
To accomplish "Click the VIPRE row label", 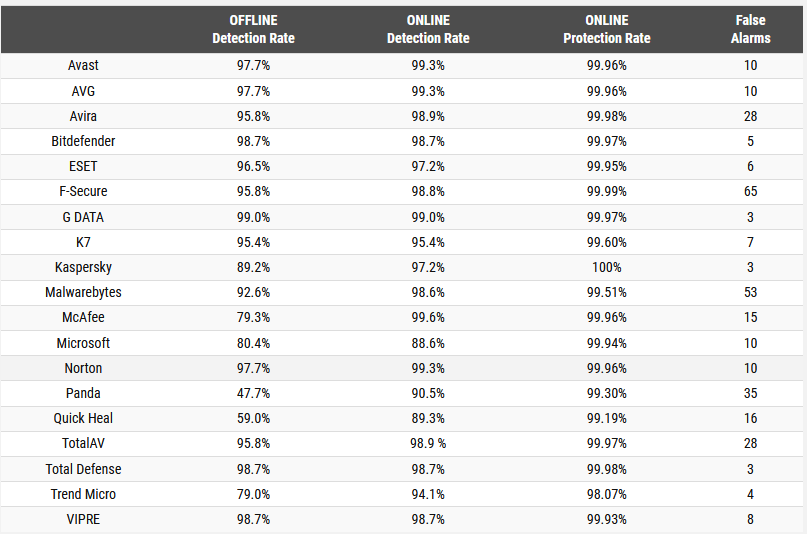I will point(83,519).
